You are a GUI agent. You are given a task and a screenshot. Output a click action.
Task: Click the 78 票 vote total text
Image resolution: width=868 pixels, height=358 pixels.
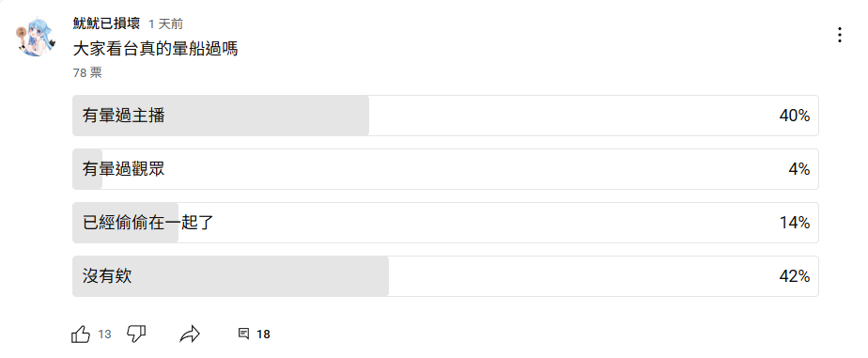pyautogui.click(x=87, y=72)
